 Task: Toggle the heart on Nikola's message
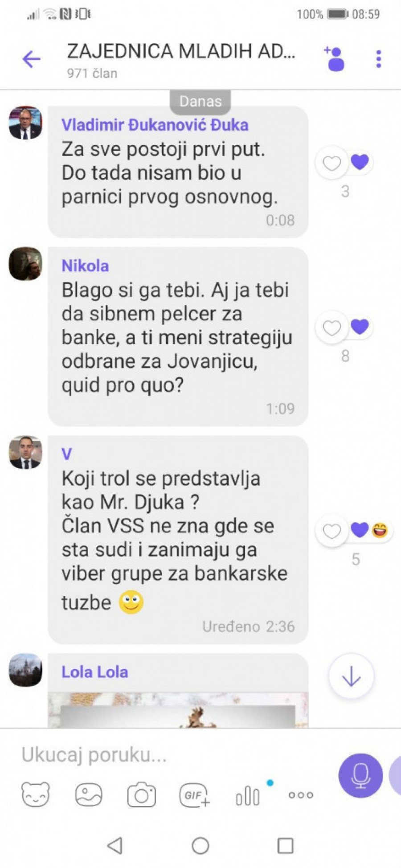pos(331,328)
